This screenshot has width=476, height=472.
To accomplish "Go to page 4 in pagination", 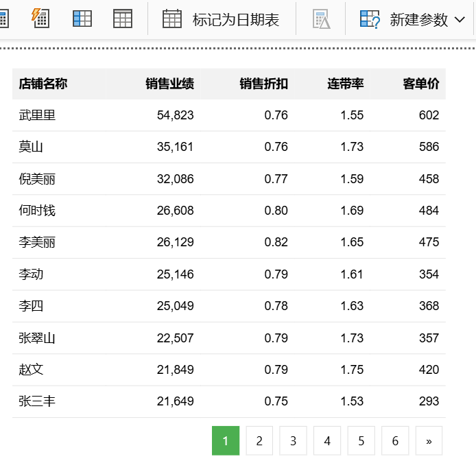I will [x=327, y=440].
